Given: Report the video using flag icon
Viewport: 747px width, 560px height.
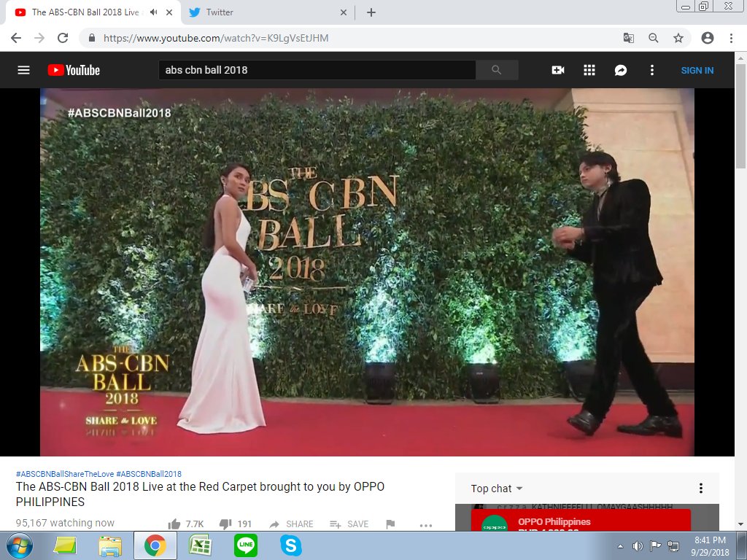Looking at the screenshot, I should [x=391, y=524].
